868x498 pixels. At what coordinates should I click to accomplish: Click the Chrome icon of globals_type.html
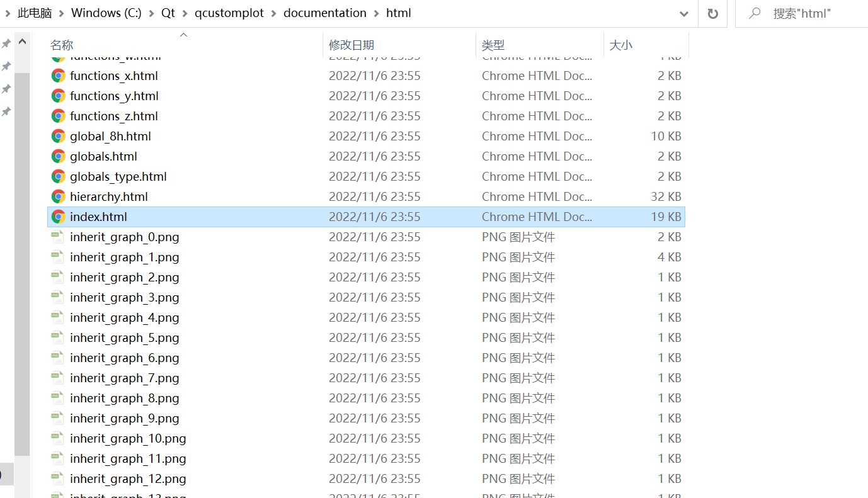click(x=59, y=176)
